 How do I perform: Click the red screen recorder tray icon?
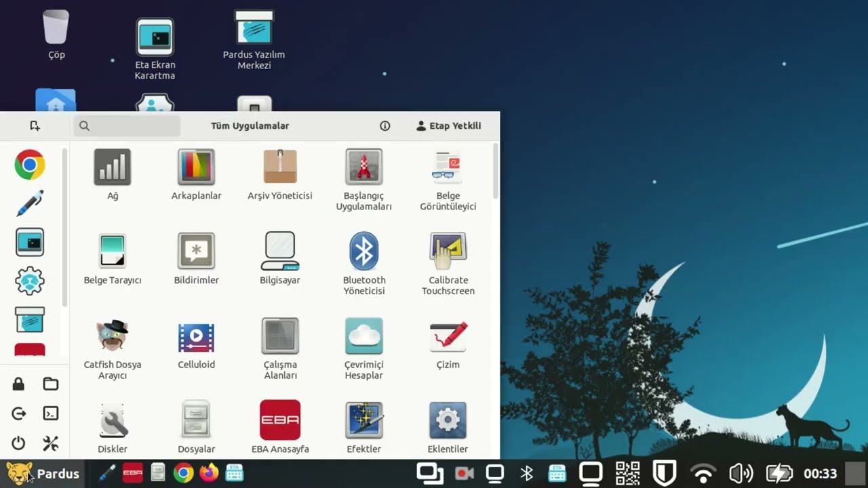pos(464,473)
